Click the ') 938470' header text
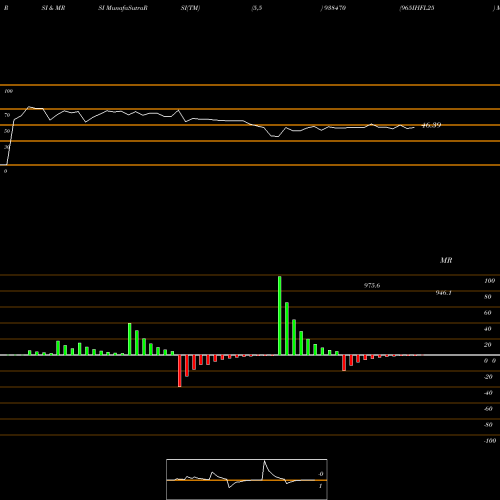Image resolution: width=500 pixels, height=500 pixels. (333, 8)
